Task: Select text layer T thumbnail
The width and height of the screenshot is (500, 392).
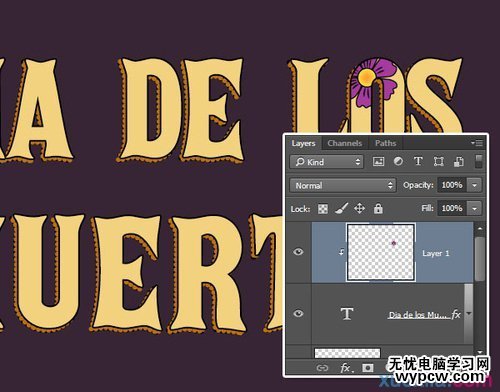Action: 347,314
